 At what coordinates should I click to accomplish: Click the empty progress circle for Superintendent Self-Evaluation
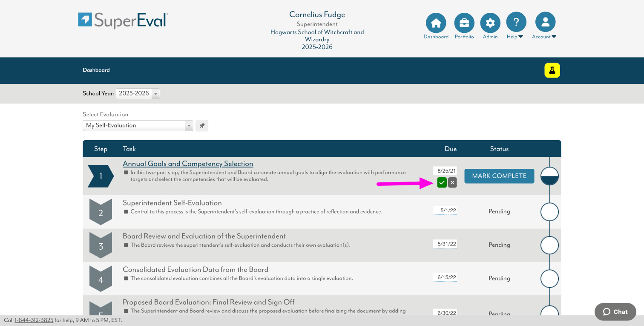(549, 212)
